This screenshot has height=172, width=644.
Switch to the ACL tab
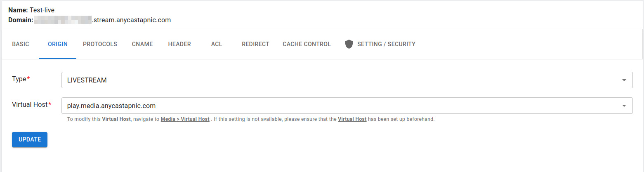pyautogui.click(x=217, y=44)
